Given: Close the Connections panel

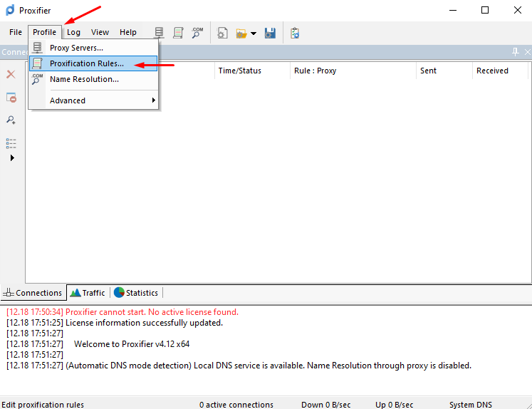Looking at the screenshot, I should 527,52.
